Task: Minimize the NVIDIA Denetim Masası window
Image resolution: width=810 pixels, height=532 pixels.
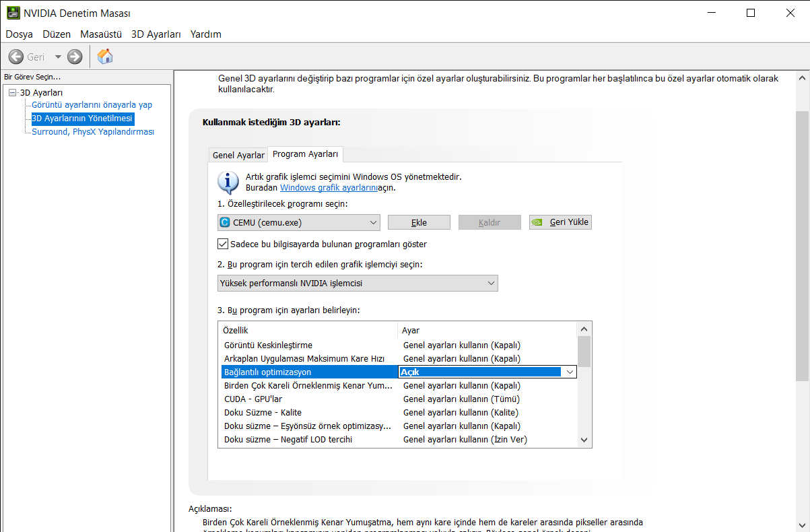Action: tap(713, 13)
